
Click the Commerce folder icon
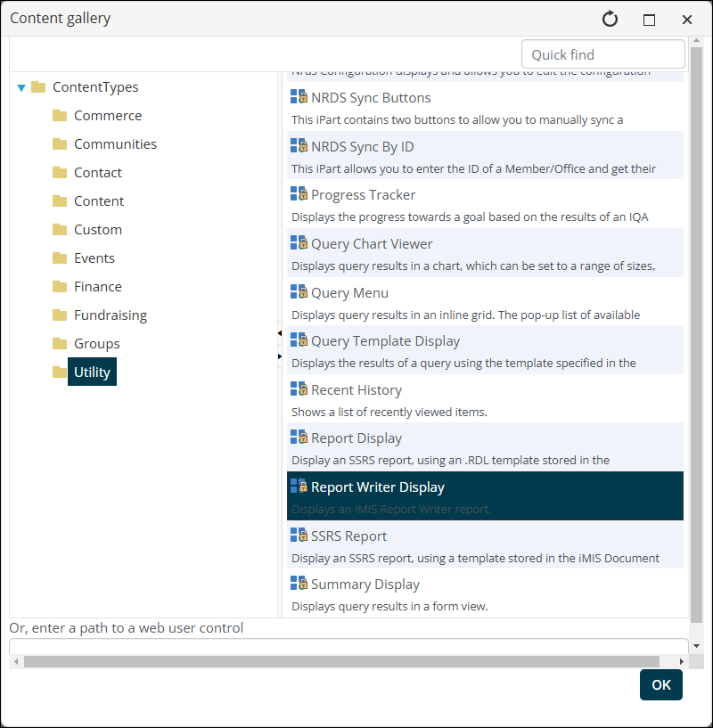point(60,115)
